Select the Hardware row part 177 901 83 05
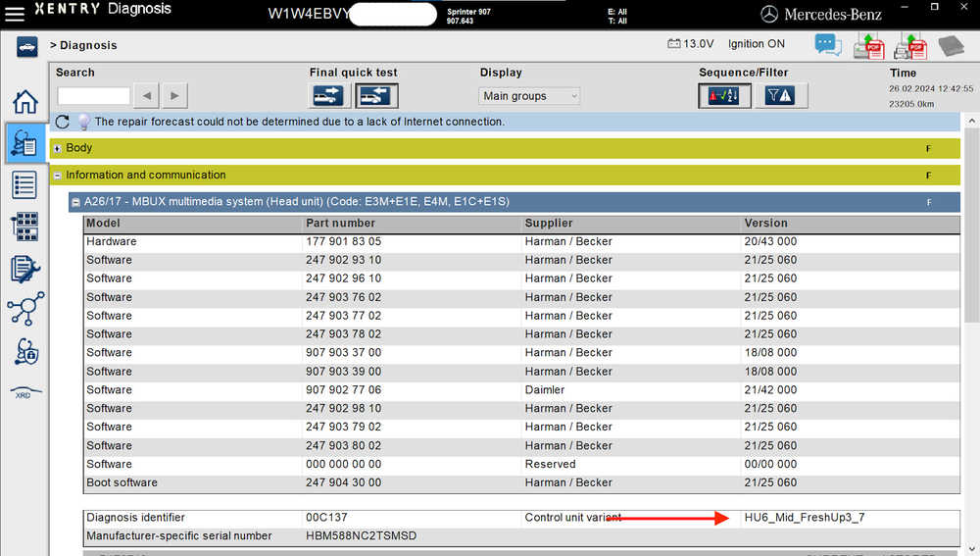Screen dimensions: 980x556 coord(522,241)
